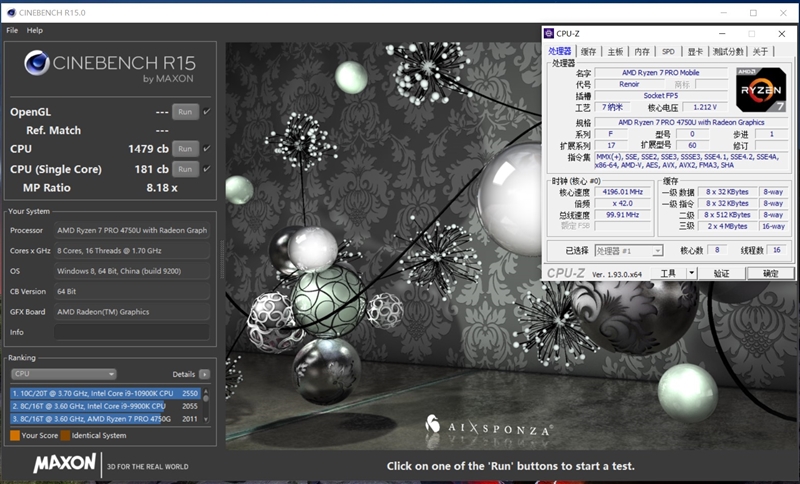Viewport: 800px width, 484px height.
Task: Switch to 处理器 tab in CPU-Z
Action: click(x=560, y=51)
